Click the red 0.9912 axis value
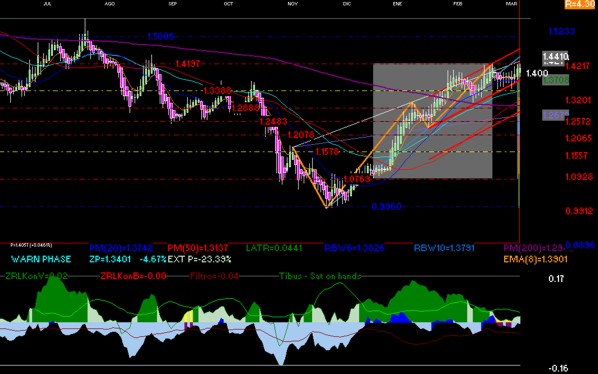This screenshot has height=374, width=598. [579, 211]
